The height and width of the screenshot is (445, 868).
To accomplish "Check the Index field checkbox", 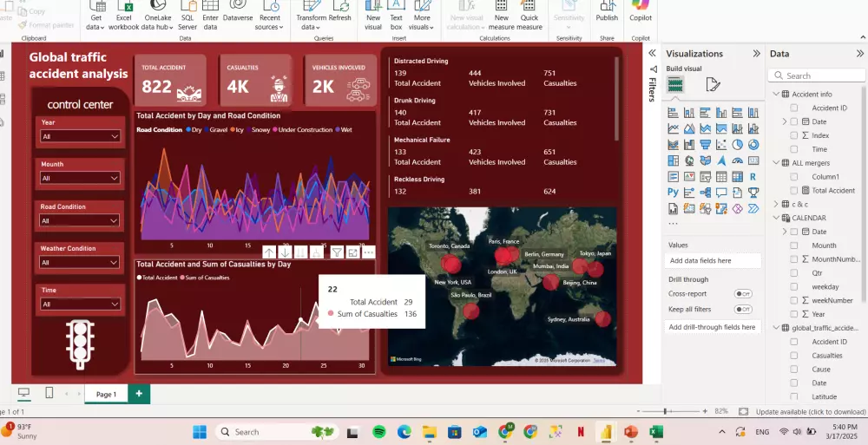I will [x=794, y=135].
